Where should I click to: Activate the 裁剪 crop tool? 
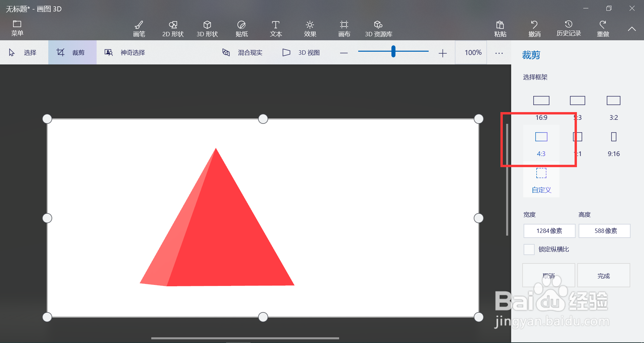[x=72, y=52]
